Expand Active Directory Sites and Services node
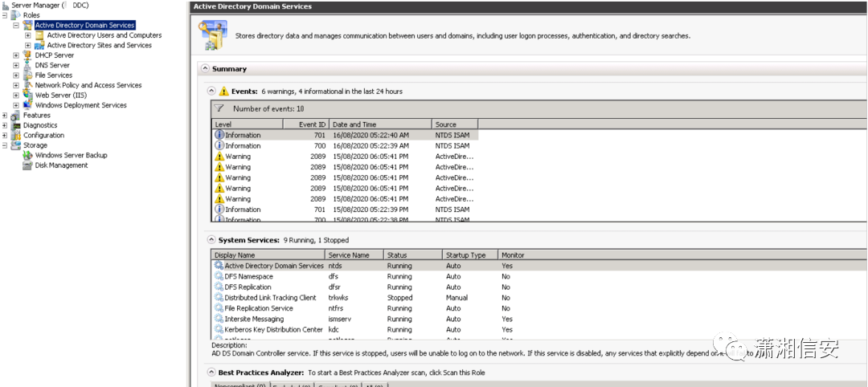 coord(28,45)
